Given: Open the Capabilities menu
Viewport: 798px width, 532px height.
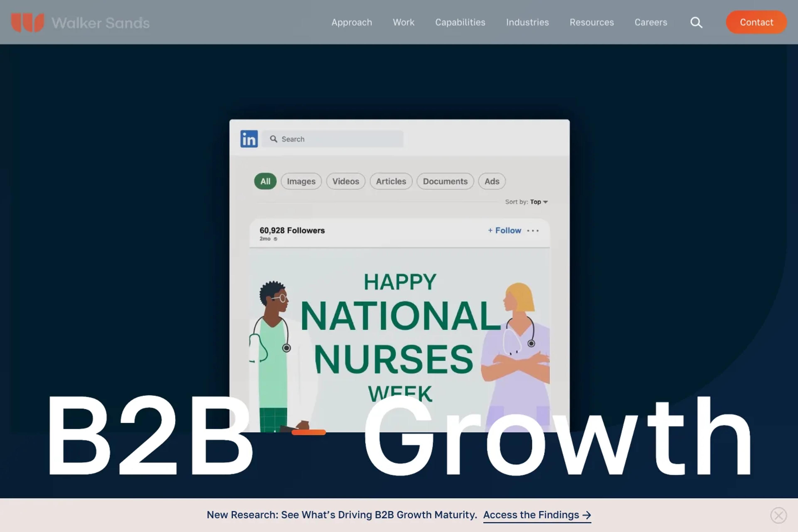Looking at the screenshot, I should [460, 22].
